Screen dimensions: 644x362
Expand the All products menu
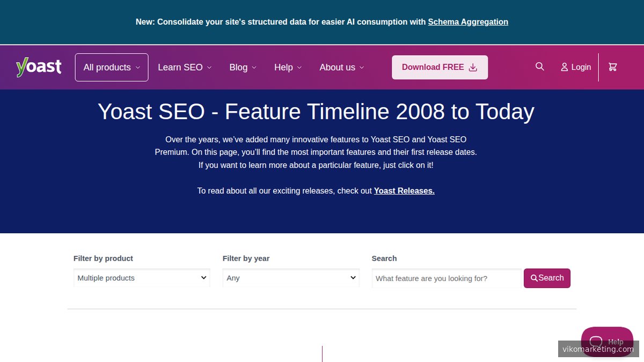point(111,67)
